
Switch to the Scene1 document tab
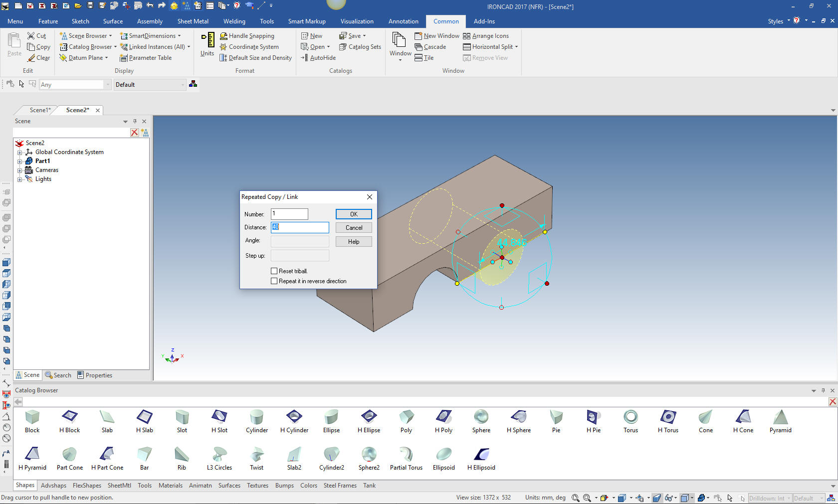click(x=40, y=110)
